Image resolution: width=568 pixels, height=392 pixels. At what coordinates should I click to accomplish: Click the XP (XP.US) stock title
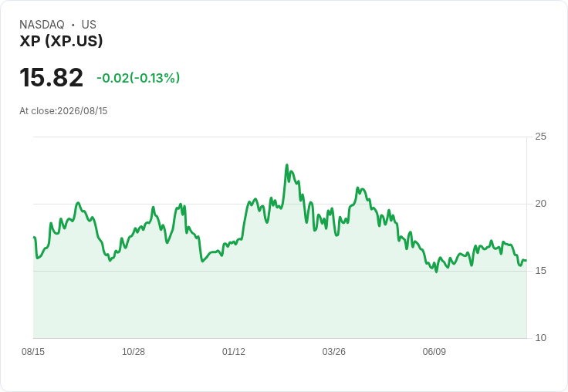[61, 41]
